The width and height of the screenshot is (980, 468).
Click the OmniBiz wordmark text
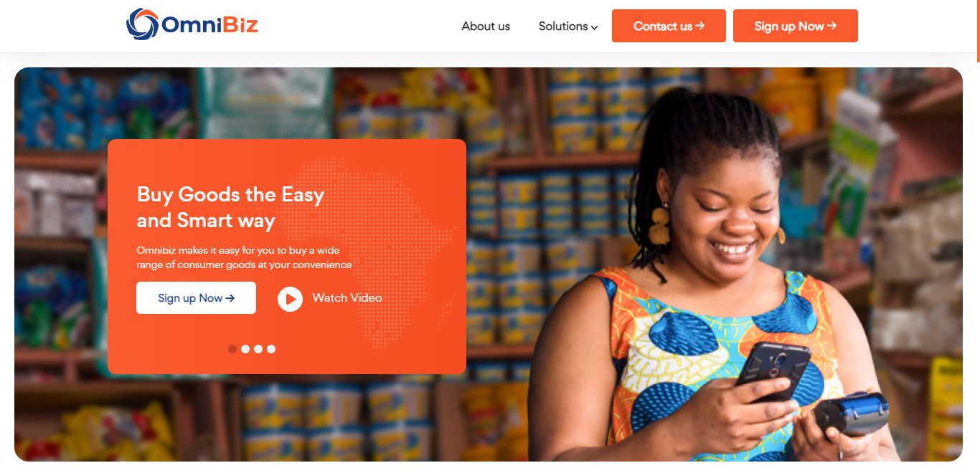(x=209, y=25)
